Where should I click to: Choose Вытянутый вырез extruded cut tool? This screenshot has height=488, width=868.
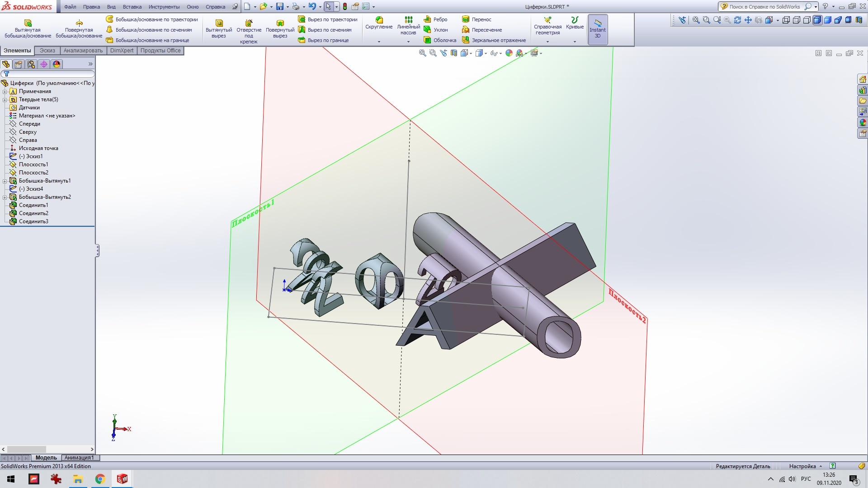(219, 28)
